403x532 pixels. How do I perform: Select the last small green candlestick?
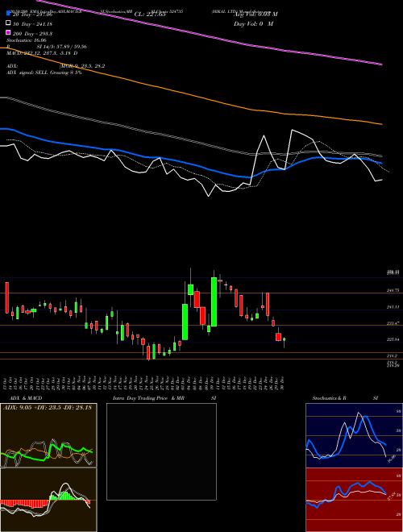(284, 339)
